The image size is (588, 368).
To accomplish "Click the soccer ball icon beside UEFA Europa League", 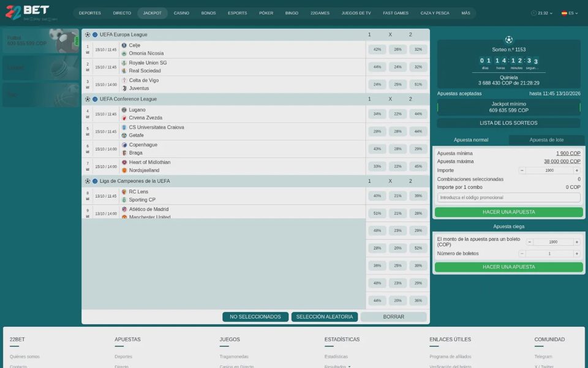I will tap(88, 34).
